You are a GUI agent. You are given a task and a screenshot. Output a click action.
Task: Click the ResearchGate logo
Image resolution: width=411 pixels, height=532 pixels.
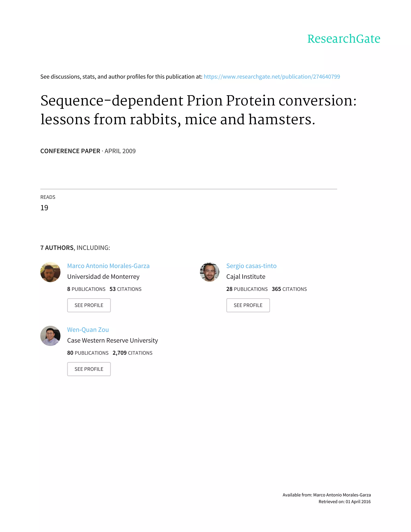pyautogui.click(x=344, y=39)
